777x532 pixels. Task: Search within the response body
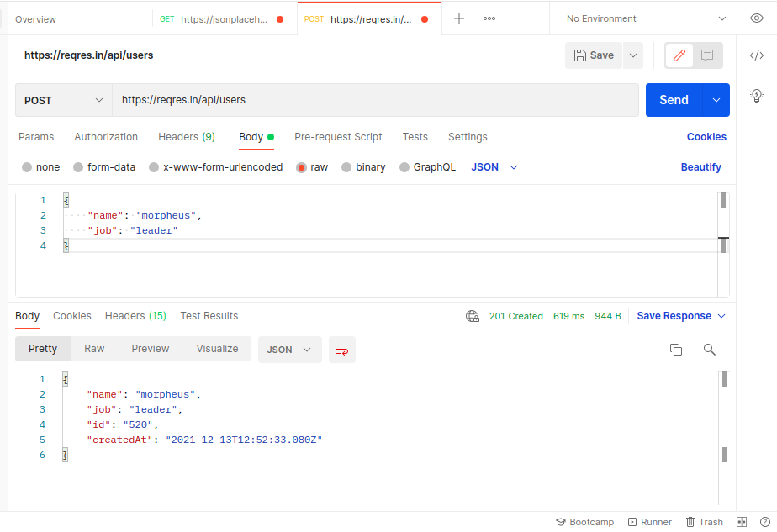coord(709,350)
